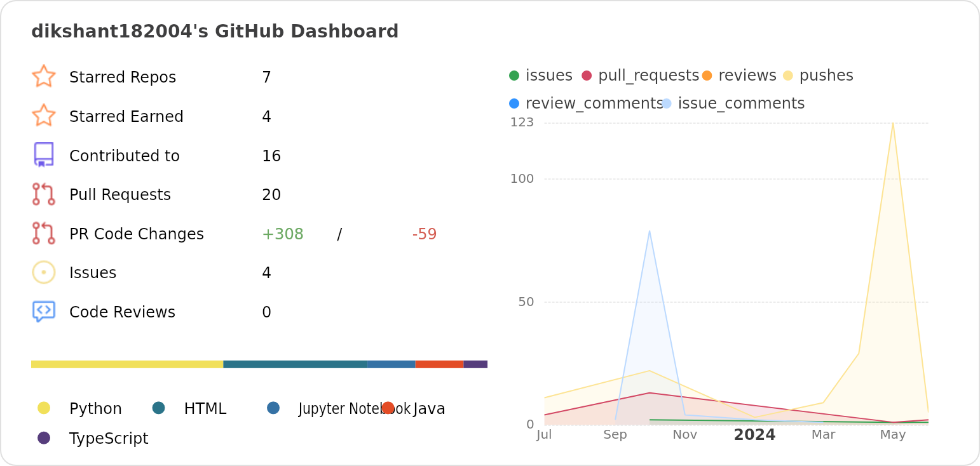
Task: Click the Contributed to repository icon
Action: 44,154
